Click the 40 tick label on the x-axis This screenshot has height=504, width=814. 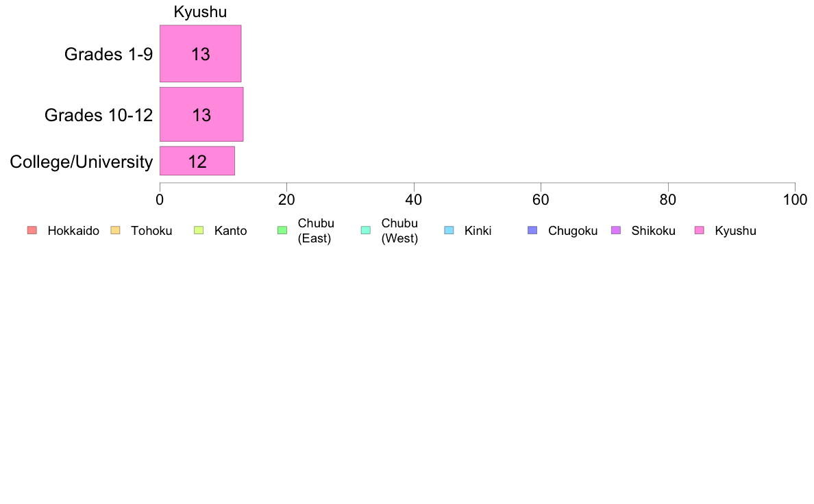point(414,199)
